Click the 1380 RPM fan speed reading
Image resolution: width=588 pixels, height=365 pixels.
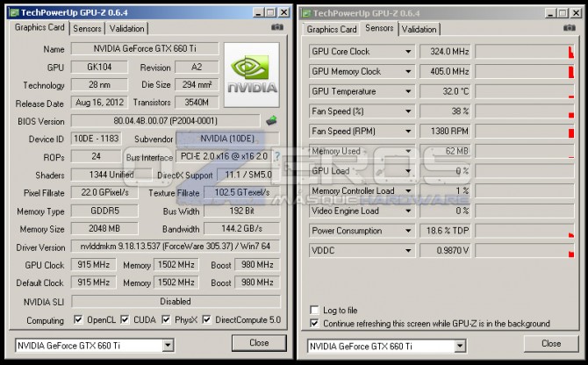[x=445, y=131]
